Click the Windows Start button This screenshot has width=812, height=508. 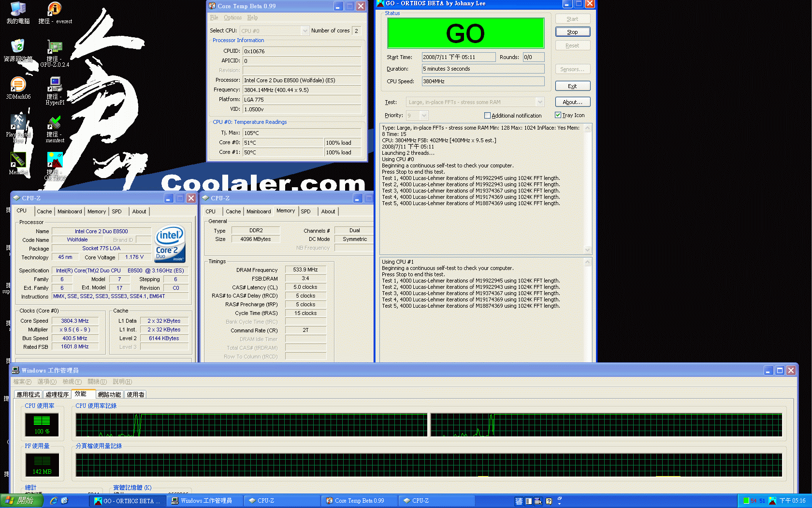pyautogui.click(x=21, y=501)
